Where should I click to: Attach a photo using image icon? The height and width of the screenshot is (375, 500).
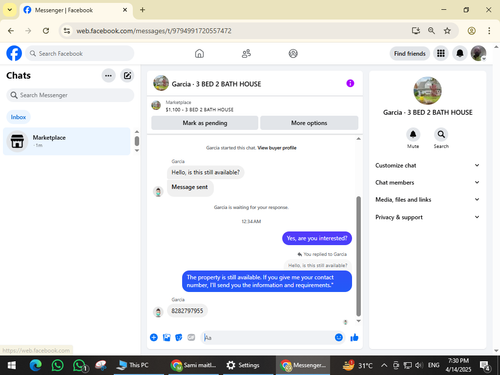tap(166, 337)
